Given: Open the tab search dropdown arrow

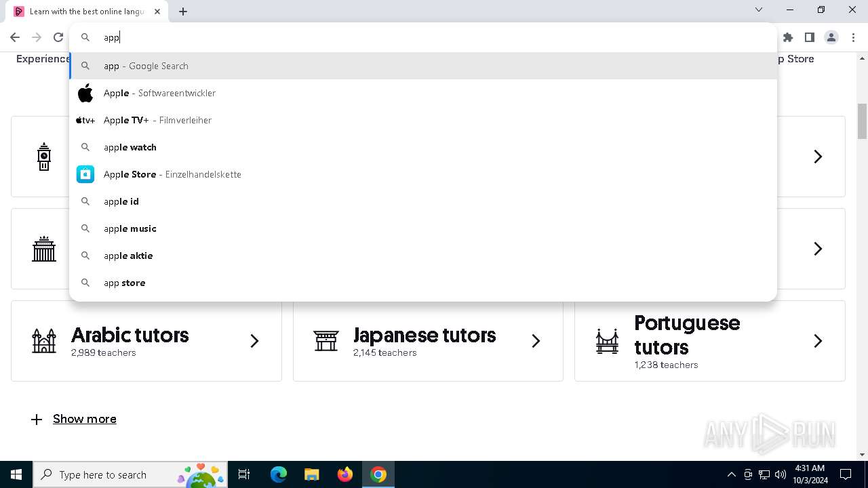Looking at the screenshot, I should tap(759, 9).
